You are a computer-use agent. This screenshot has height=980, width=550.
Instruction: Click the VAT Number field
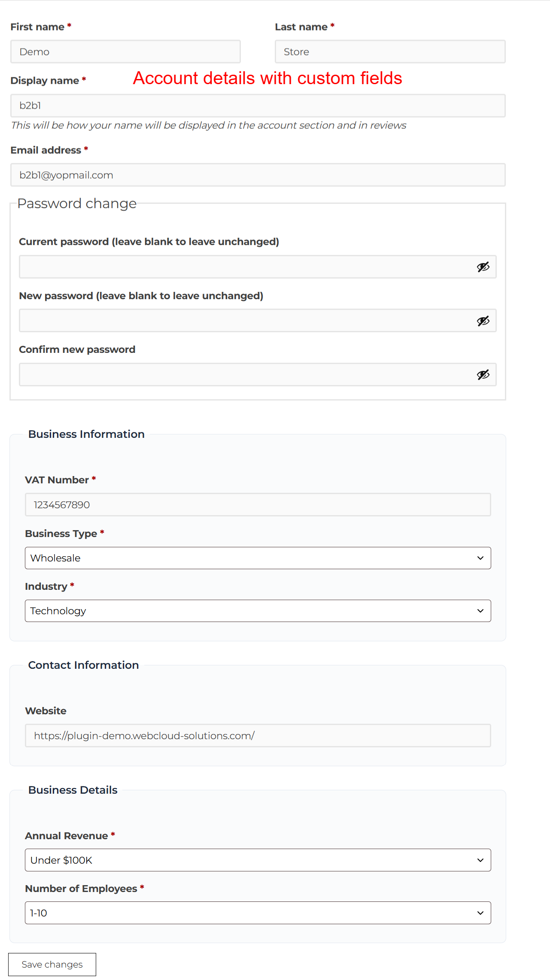[258, 504]
